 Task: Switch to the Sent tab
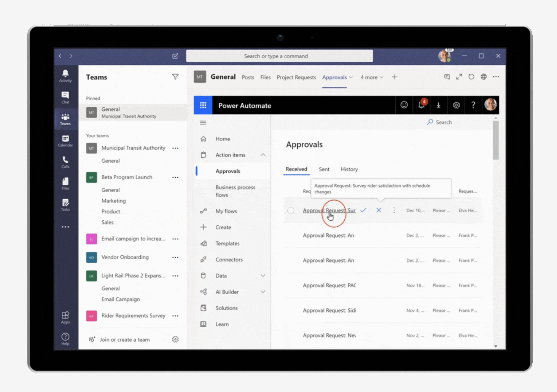(324, 169)
